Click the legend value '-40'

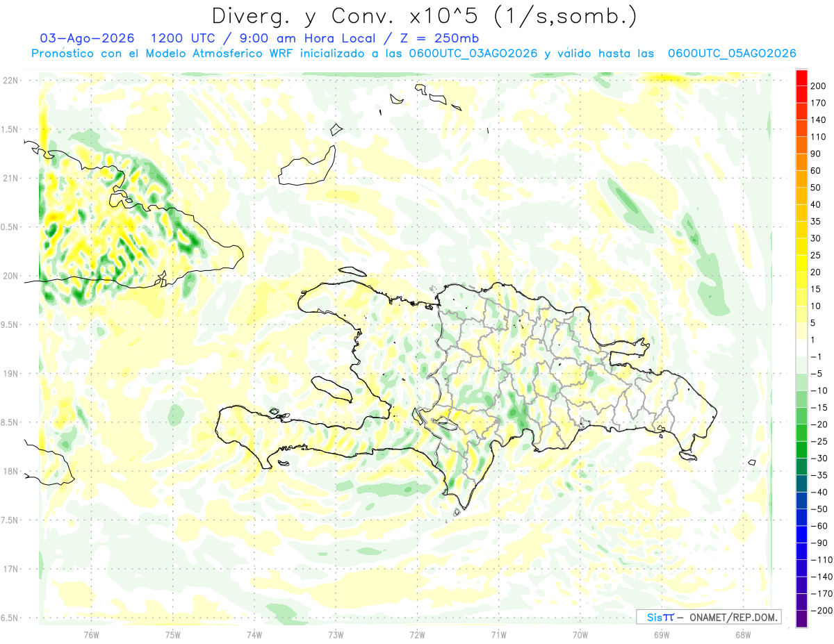point(819,492)
